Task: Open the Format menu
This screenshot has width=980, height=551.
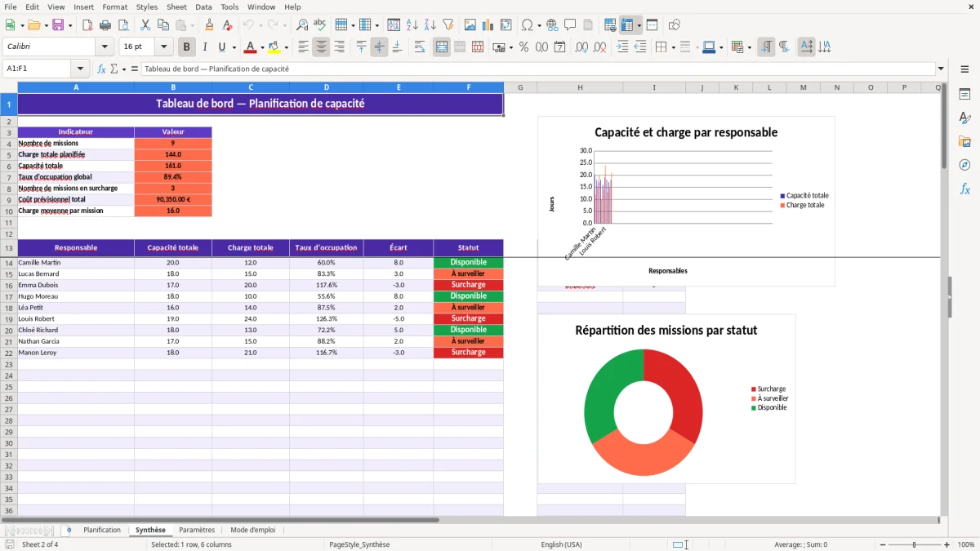Action: tap(114, 7)
